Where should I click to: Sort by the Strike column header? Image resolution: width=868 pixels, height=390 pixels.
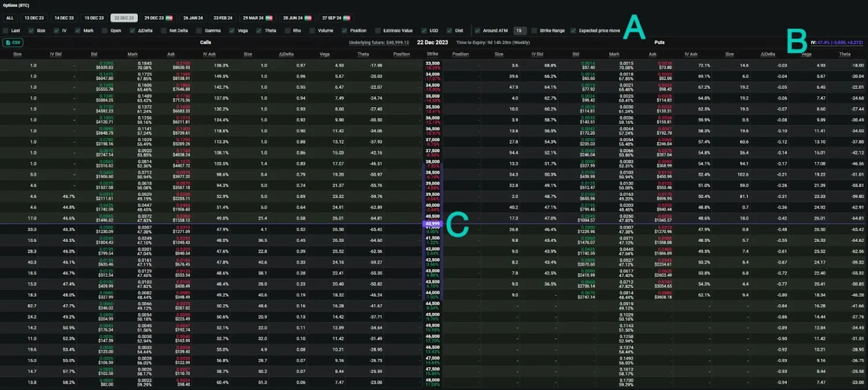[x=432, y=54]
